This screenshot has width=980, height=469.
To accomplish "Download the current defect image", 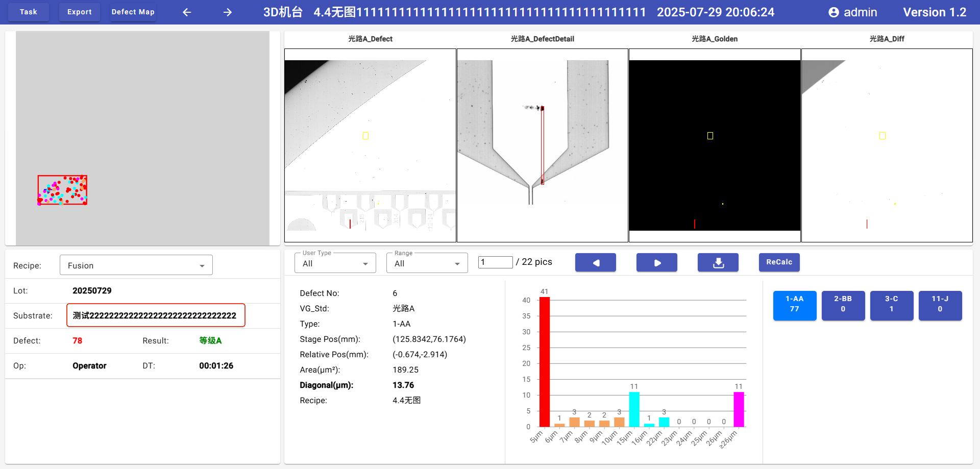I will tap(718, 262).
